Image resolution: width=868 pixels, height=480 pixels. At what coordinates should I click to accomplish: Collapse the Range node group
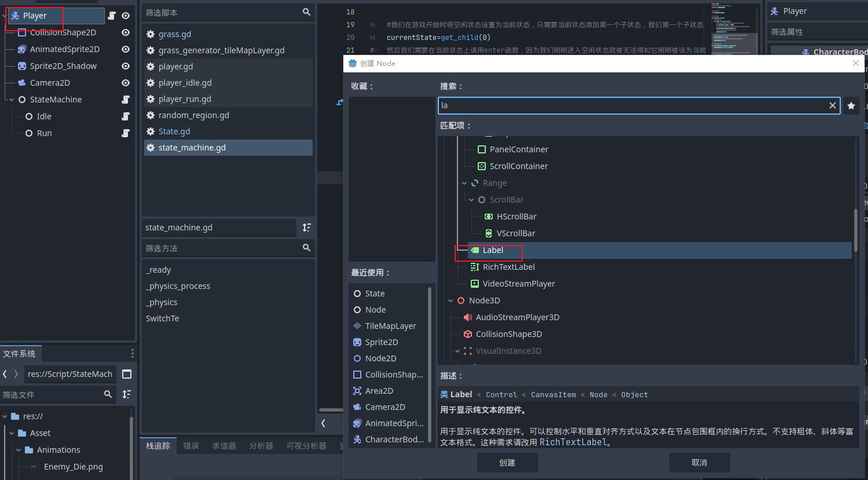coord(464,183)
